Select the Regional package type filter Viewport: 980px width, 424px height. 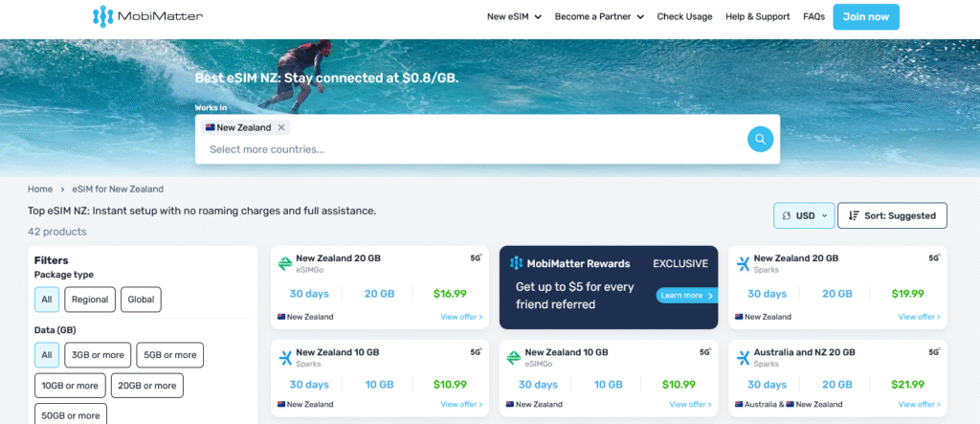(90, 300)
